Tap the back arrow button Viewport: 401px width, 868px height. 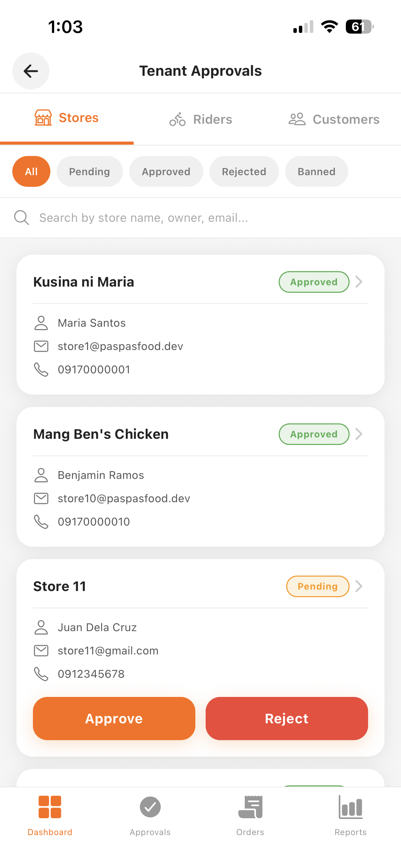31,71
